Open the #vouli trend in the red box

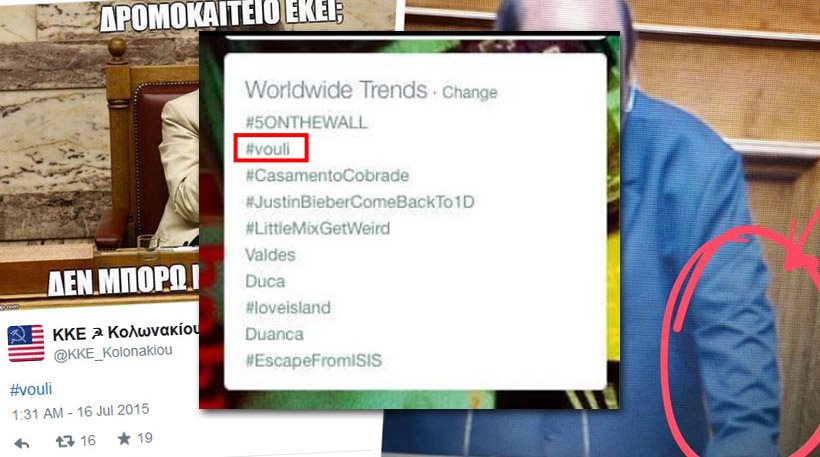click(268, 149)
